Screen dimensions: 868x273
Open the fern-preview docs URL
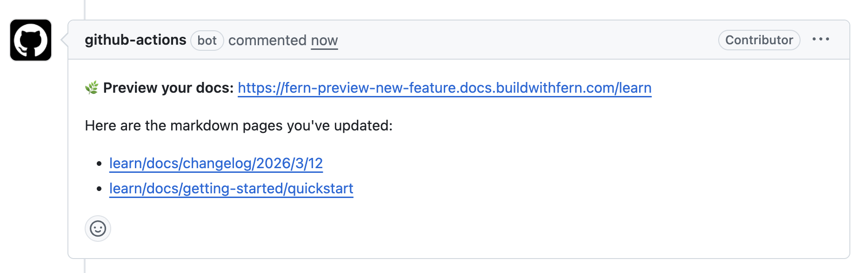coord(444,88)
